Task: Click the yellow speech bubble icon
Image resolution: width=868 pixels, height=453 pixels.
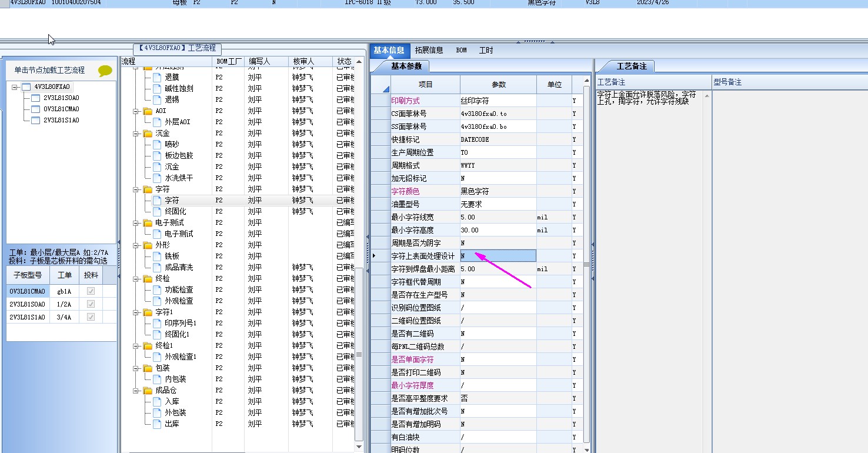Action: click(105, 71)
